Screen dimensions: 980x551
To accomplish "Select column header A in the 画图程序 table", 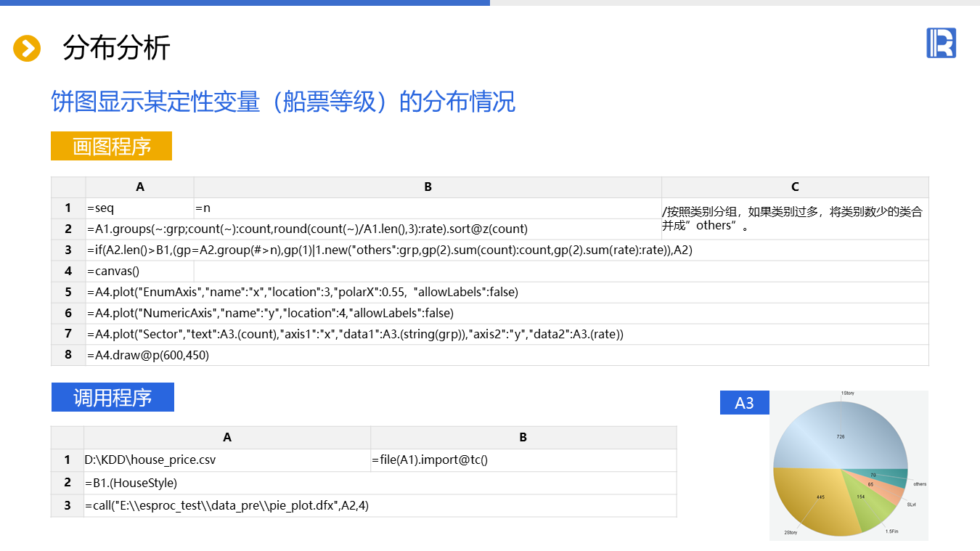I will [140, 187].
